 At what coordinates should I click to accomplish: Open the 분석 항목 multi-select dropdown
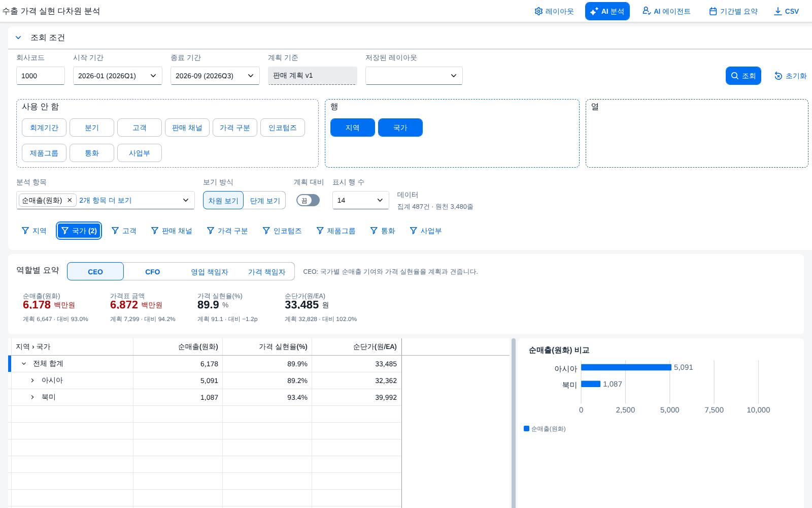point(186,200)
